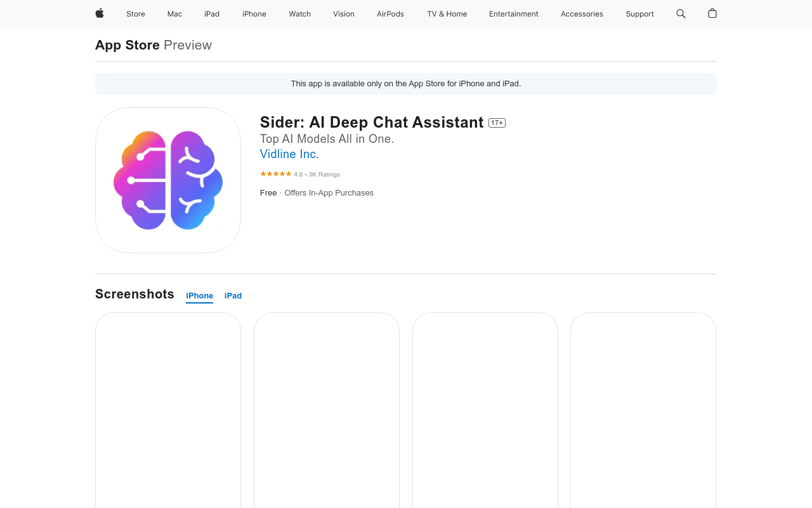The width and height of the screenshot is (812, 508).
Task: Click the app availability notice banner
Action: pyautogui.click(x=406, y=84)
